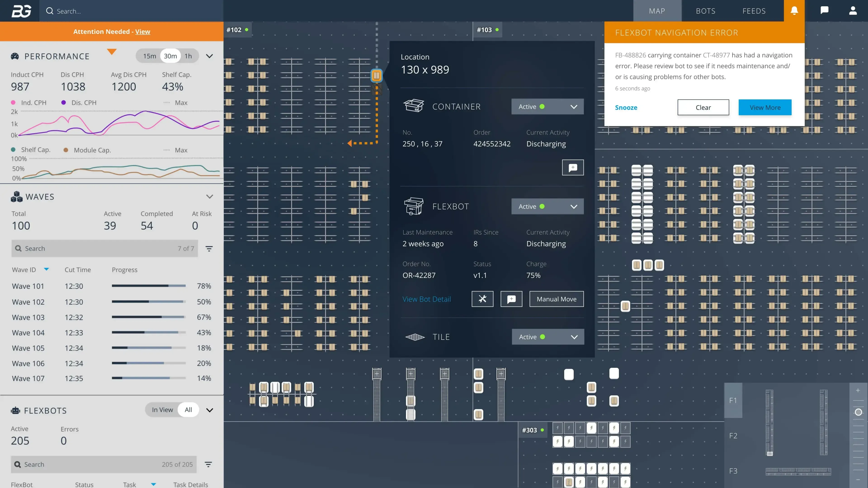Viewport: 868px width, 488px height.
Task: Click the map zoom slider handle
Action: point(858,412)
